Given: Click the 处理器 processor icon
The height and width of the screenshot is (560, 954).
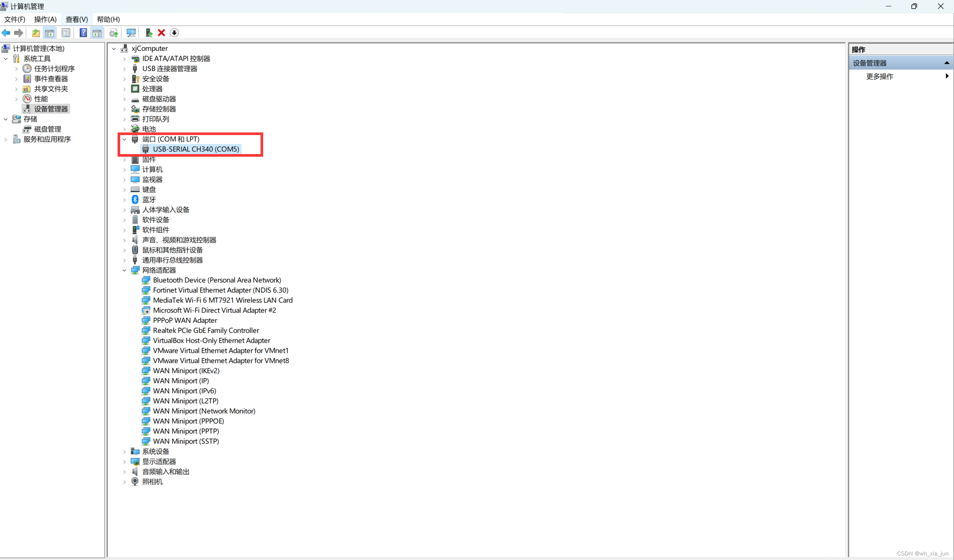Looking at the screenshot, I should point(135,88).
